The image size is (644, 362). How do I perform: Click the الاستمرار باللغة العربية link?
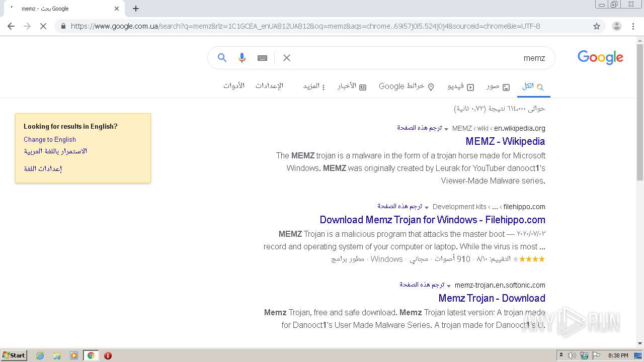55,151
